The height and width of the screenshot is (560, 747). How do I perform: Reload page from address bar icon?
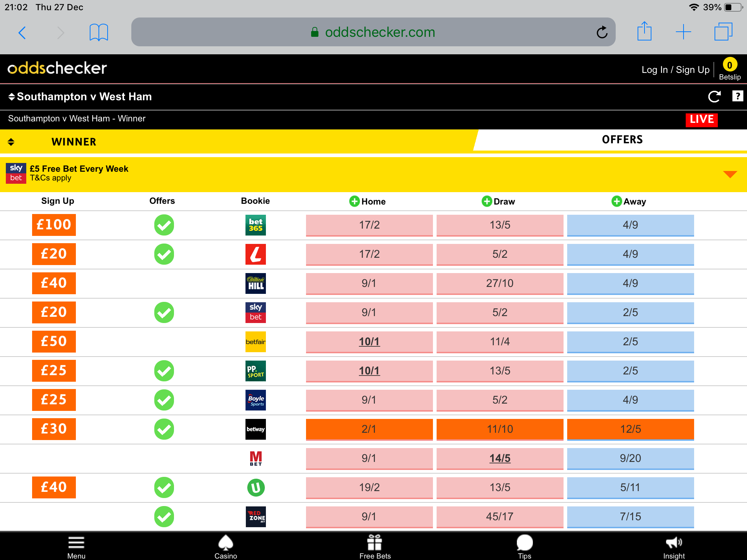click(x=602, y=32)
